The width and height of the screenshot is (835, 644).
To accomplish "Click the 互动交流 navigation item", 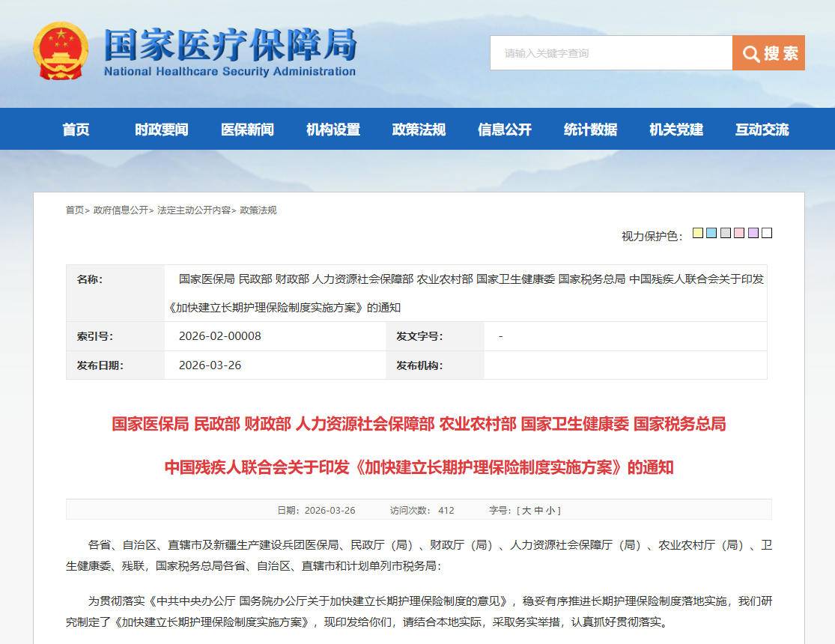I will coord(762,130).
